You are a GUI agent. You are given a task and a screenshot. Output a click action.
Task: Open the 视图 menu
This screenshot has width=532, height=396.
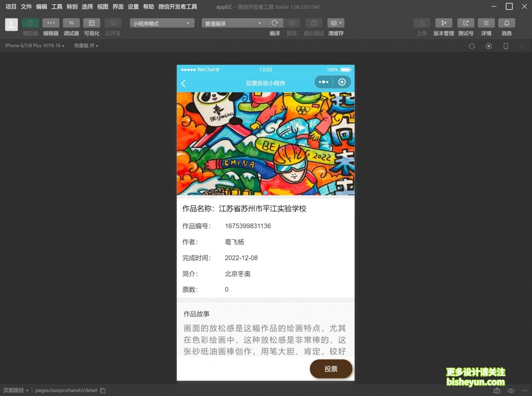coord(103,7)
